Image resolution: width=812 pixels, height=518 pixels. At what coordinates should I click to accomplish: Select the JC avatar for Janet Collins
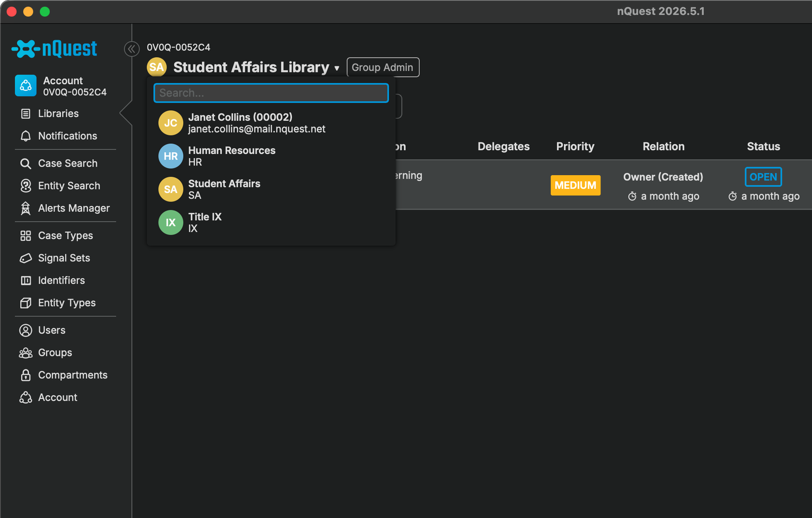point(171,123)
